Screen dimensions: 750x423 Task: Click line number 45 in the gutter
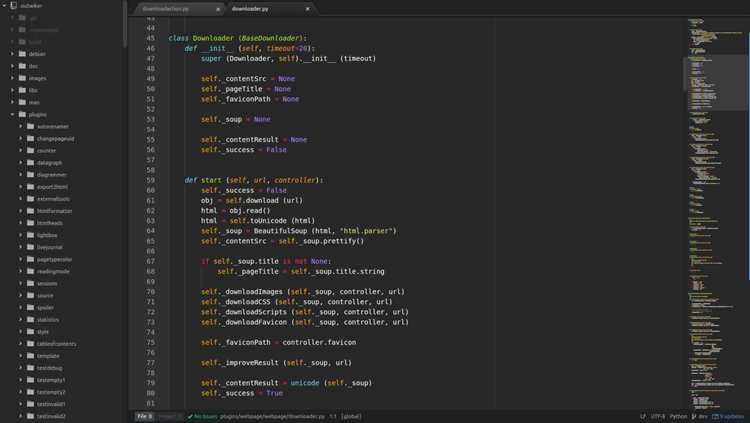pos(151,38)
